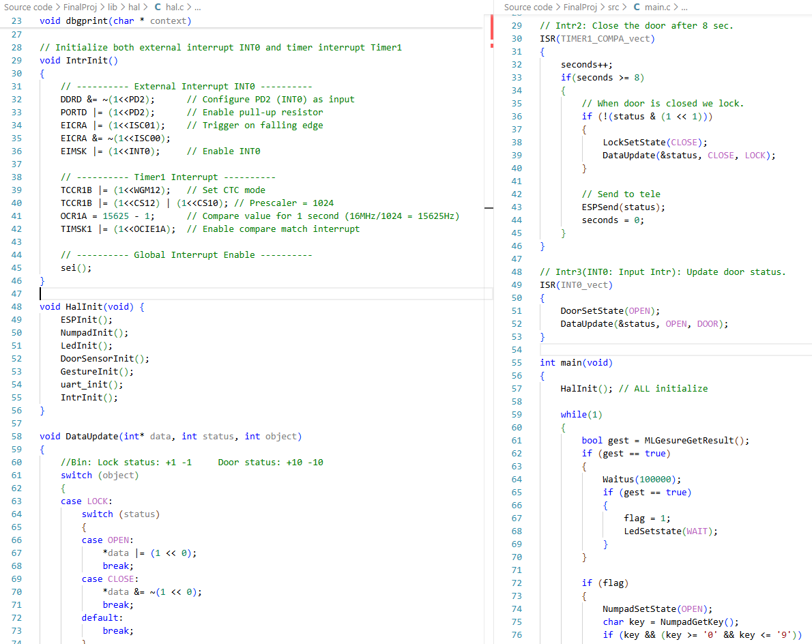Viewport: 812px width, 644px height.
Task: Click line number 45 in hal.c gutter
Action: [16, 268]
